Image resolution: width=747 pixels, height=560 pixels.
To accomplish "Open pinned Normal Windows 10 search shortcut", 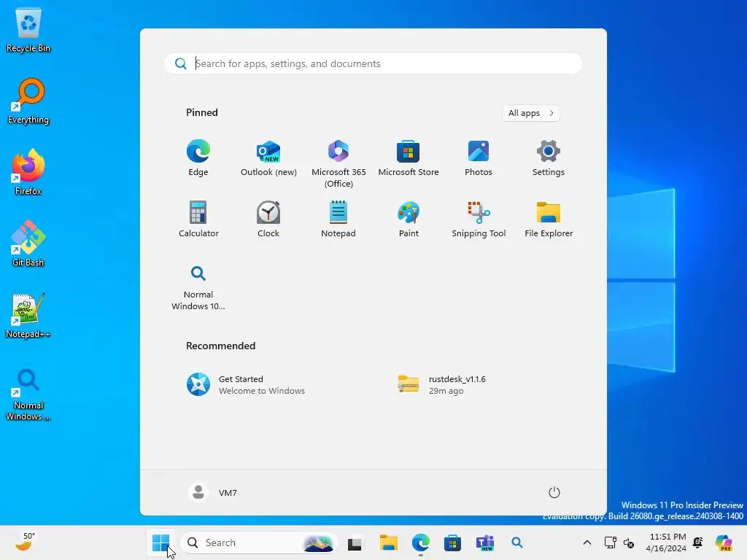I will (x=198, y=287).
